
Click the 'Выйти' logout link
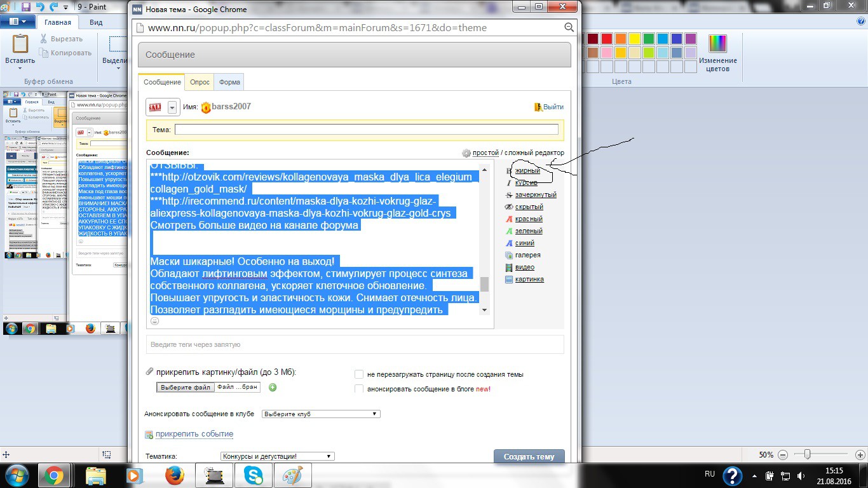[x=553, y=107]
